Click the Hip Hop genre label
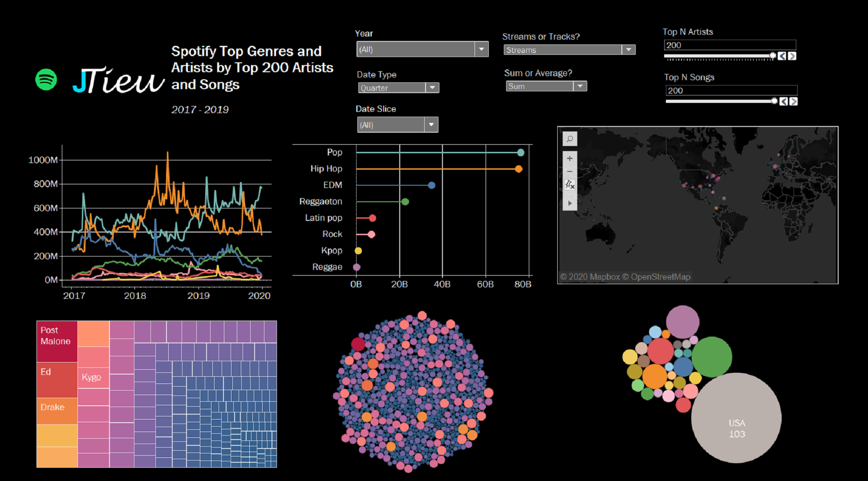 tap(326, 169)
